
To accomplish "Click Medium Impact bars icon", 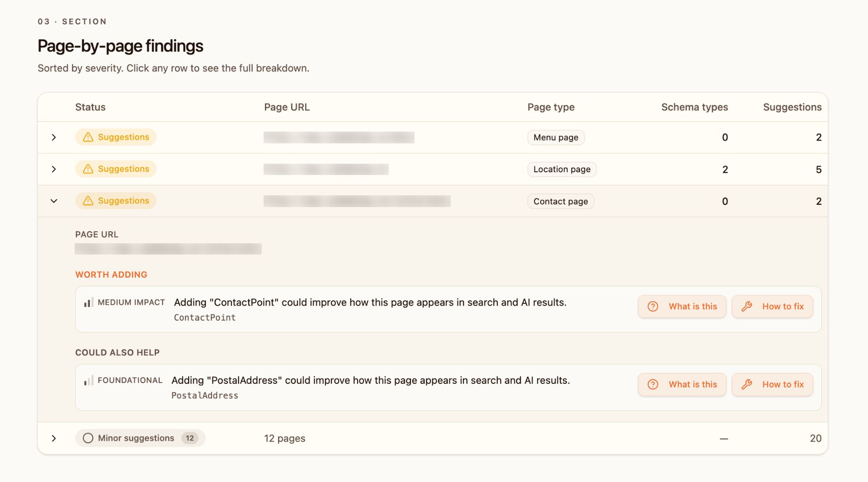I will point(89,302).
